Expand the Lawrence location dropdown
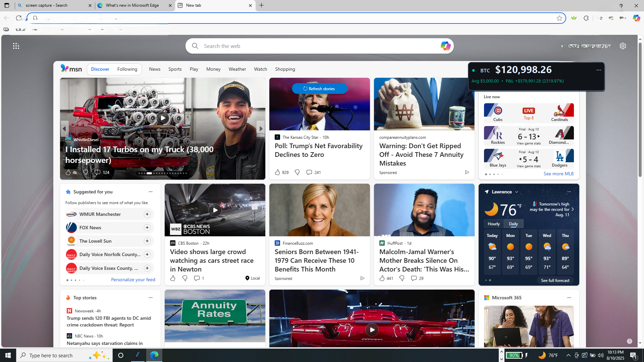The height and width of the screenshot is (362, 644). [x=517, y=192]
